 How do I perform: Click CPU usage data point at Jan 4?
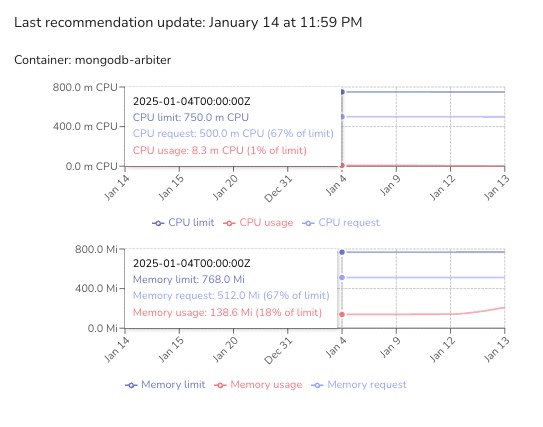click(342, 165)
